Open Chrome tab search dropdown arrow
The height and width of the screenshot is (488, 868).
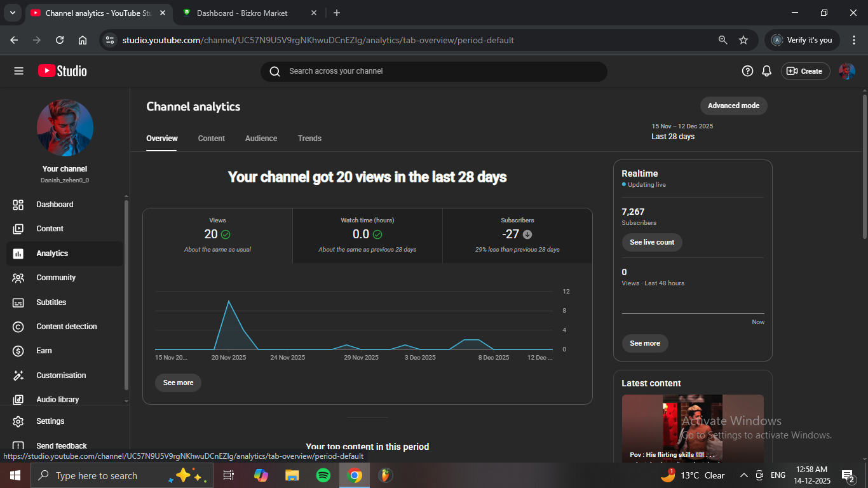pyautogui.click(x=12, y=13)
